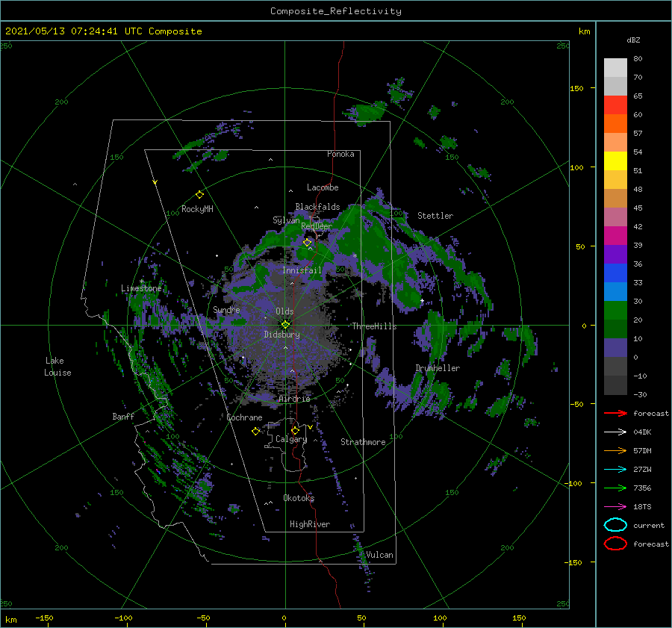Click the white 04DK arrow icon

[615, 432]
